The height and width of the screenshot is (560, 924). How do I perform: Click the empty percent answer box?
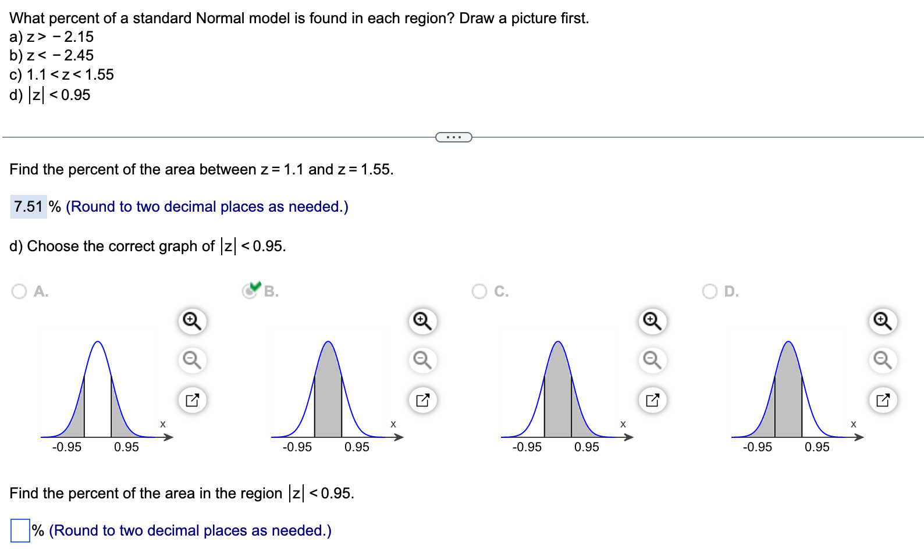(x=20, y=530)
